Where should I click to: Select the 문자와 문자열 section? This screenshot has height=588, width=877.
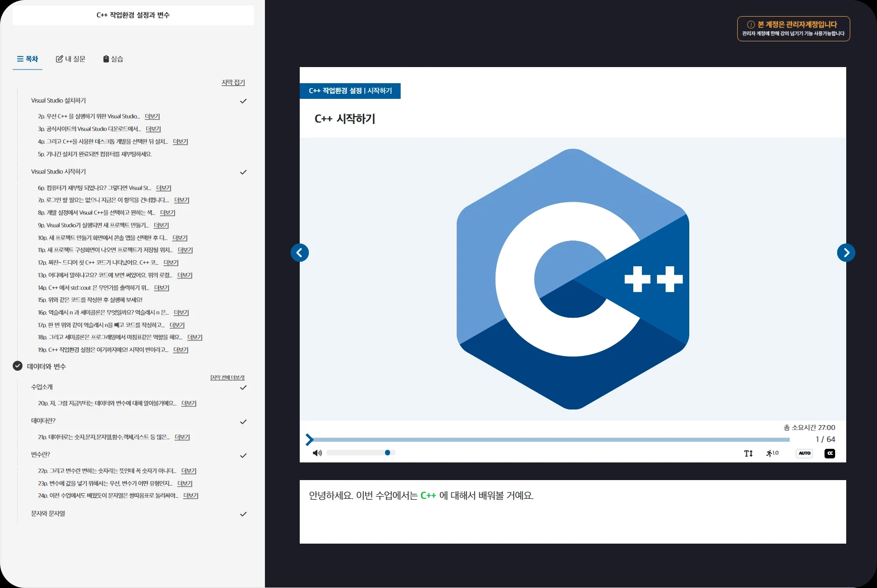click(x=48, y=514)
